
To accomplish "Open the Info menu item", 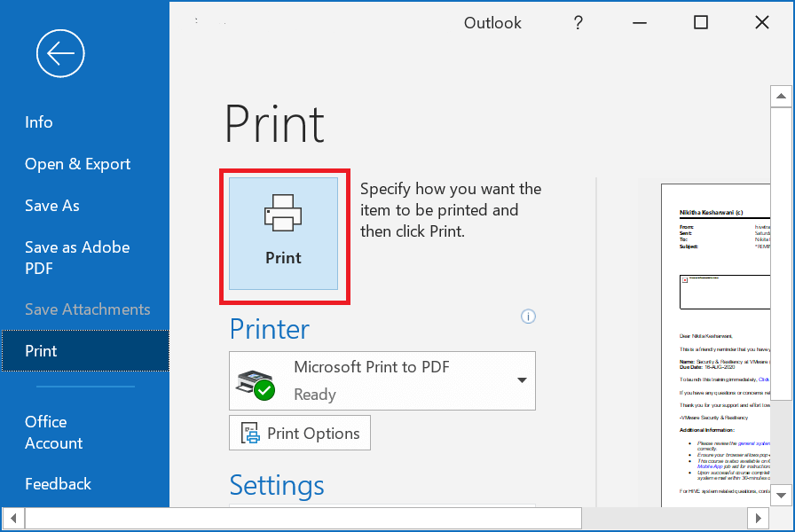I will (38, 122).
